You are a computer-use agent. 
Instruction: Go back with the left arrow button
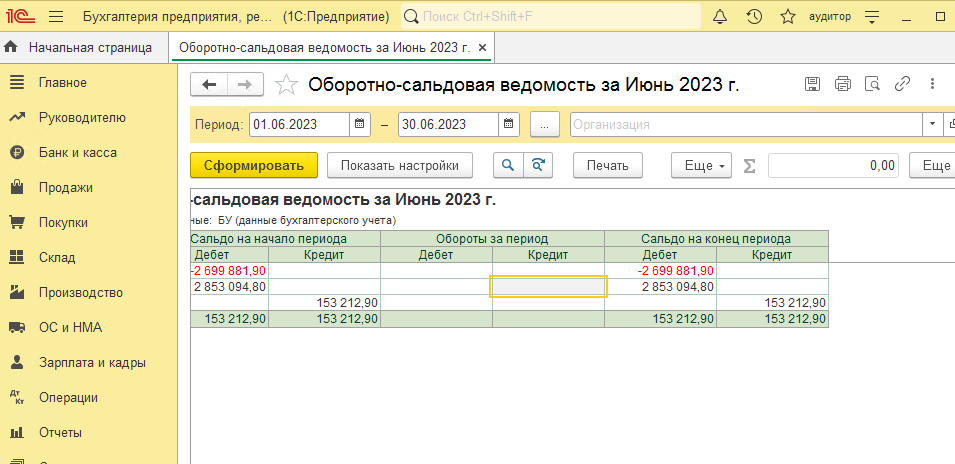[x=209, y=85]
